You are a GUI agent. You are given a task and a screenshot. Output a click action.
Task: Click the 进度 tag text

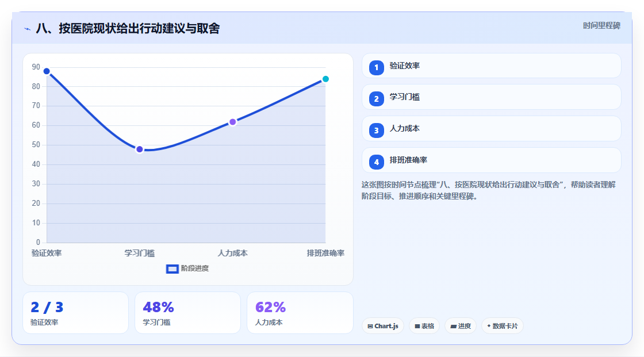click(465, 326)
